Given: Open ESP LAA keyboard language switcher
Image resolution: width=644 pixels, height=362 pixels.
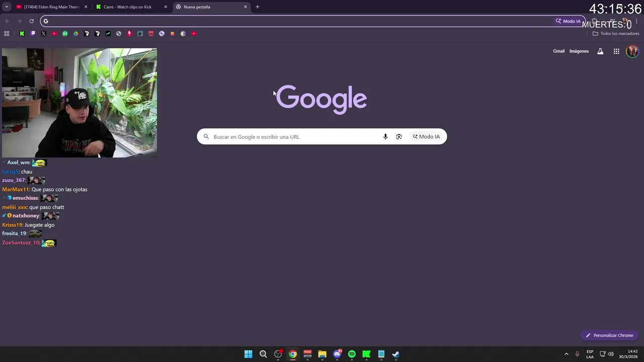Looking at the screenshot, I should [x=590, y=354].
